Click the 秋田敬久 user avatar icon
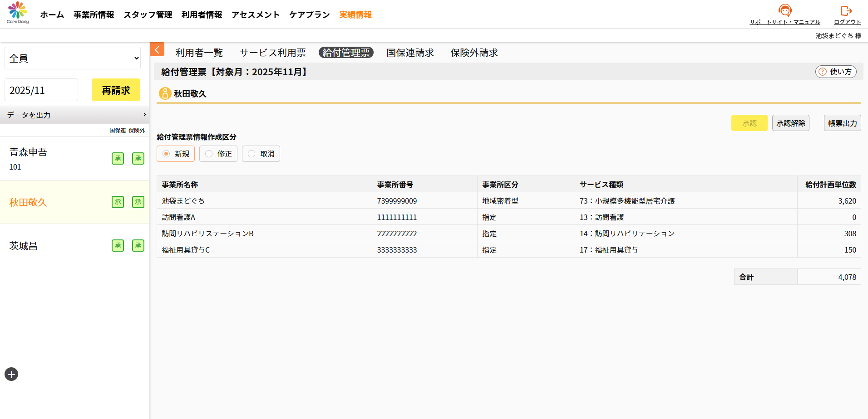 (165, 93)
